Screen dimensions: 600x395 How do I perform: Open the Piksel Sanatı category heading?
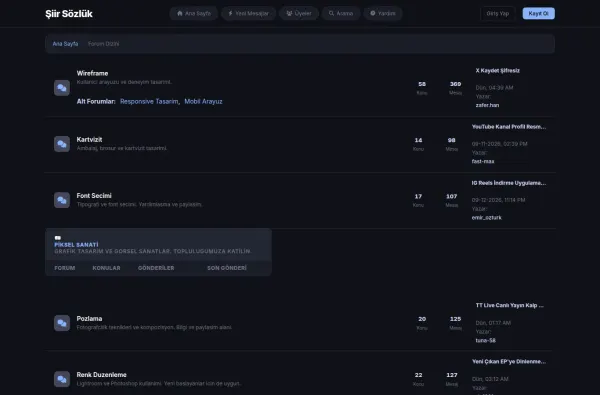pos(76,245)
